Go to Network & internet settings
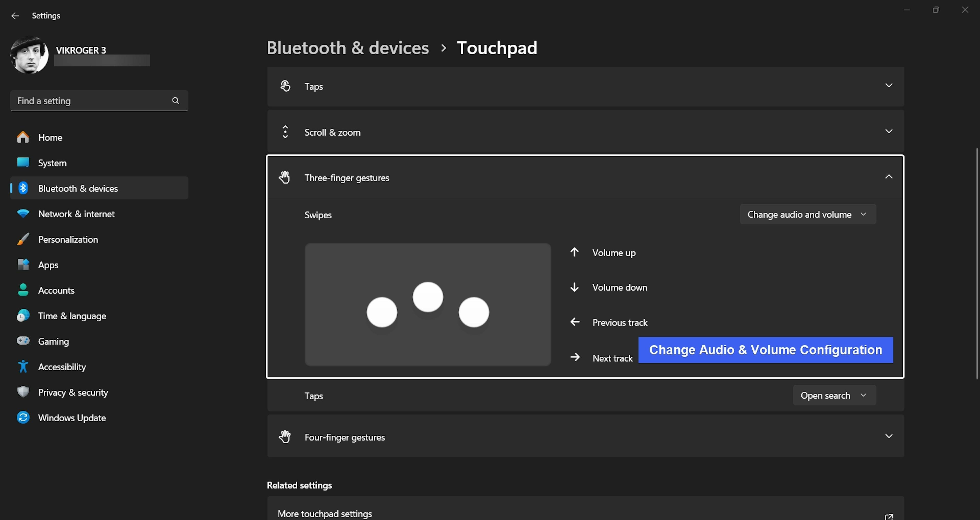 tap(76, 214)
